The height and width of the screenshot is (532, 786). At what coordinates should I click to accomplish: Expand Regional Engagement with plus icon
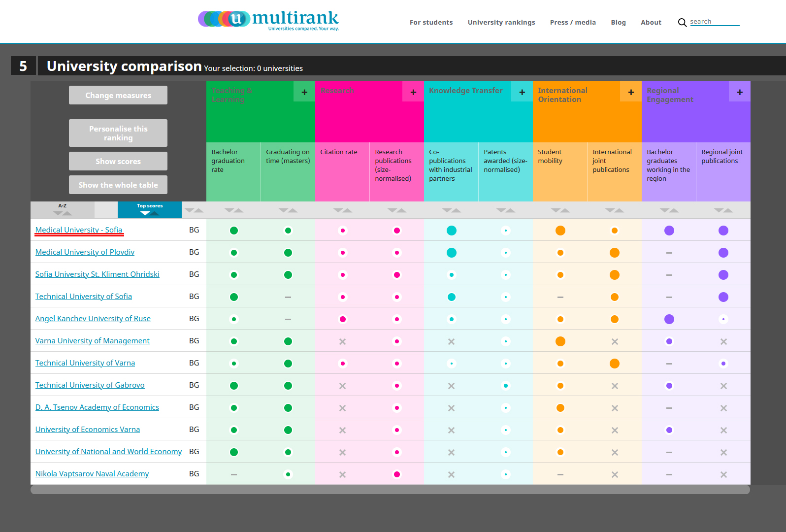tap(740, 92)
